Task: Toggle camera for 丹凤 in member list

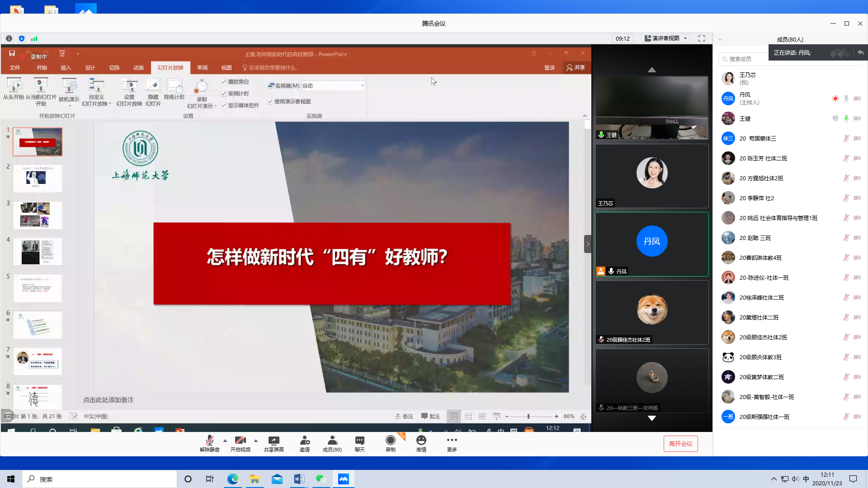Action: pos(857,99)
